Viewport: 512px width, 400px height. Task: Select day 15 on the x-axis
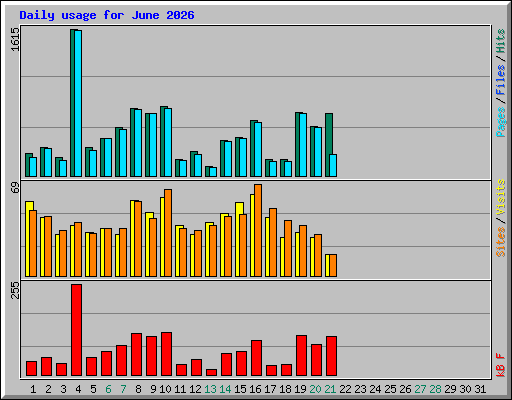240,389
